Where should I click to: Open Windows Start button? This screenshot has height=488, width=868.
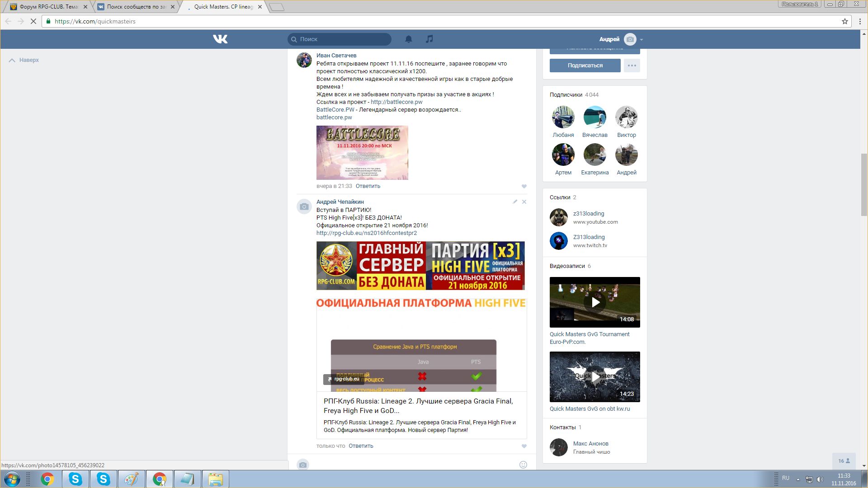click(x=12, y=479)
